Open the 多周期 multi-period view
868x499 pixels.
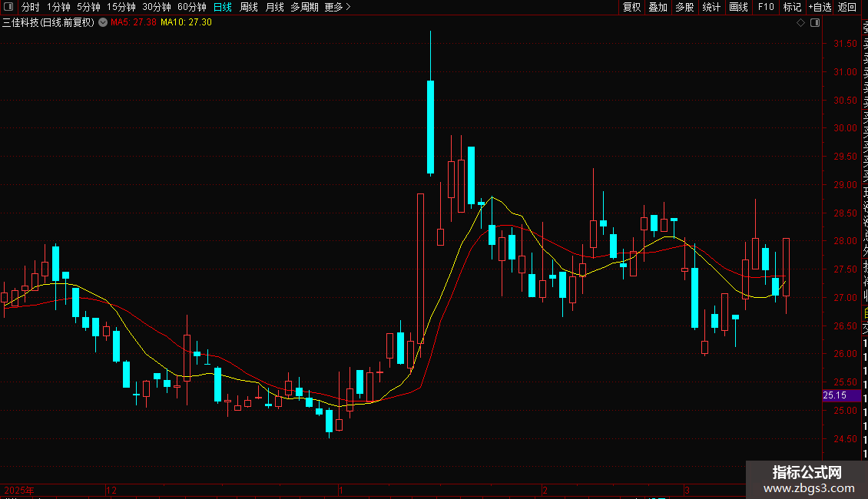(304, 7)
